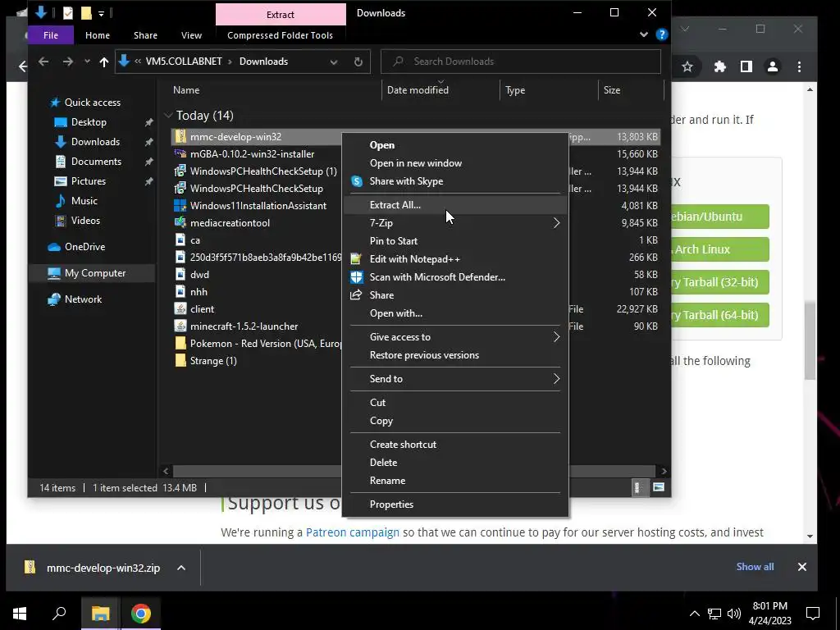Open address bar history dropdown
This screenshot has height=630, width=840.
[x=334, y=62]
